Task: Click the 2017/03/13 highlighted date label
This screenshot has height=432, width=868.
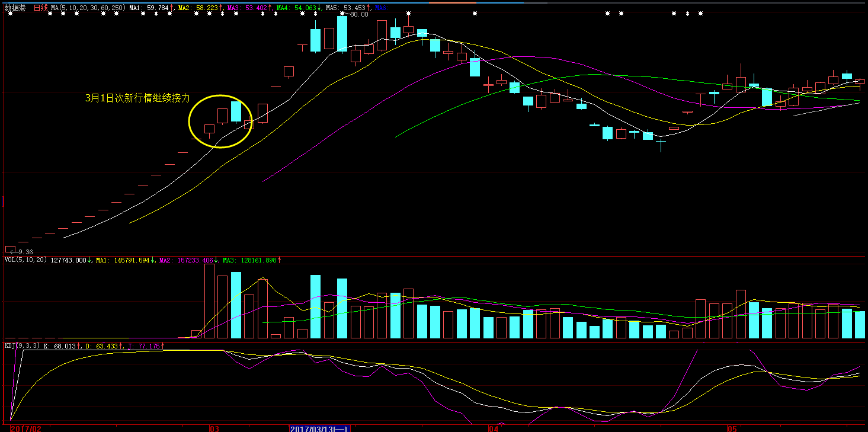Action: (x=320, y=428)
